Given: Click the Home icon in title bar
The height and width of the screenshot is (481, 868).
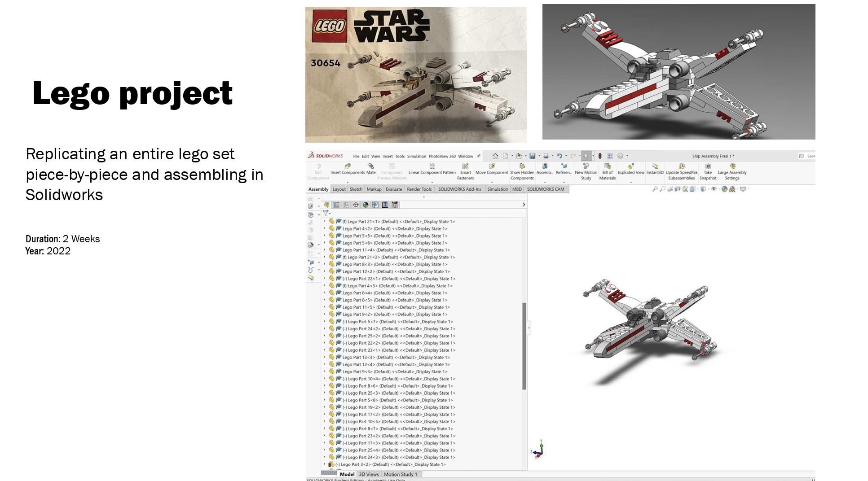Looking at the screenshot, I should (495, 156).
